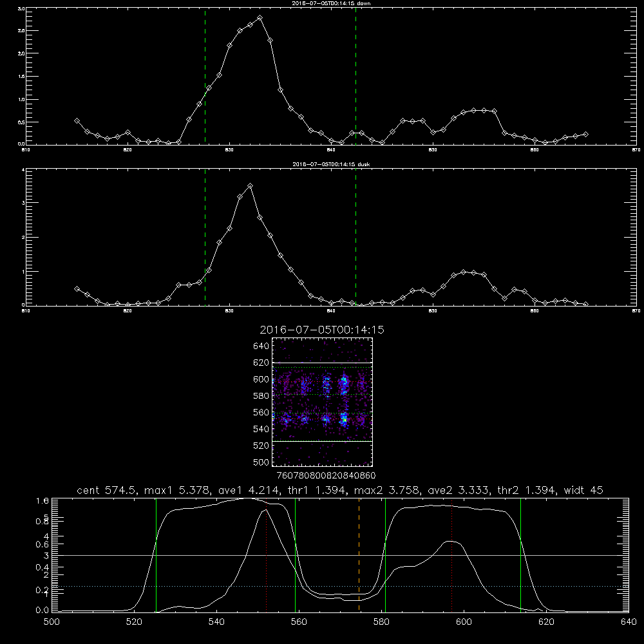The image size is (644, 644).
Task: Click the 580 label on the heatmap y-axis
Action: click(261, 396)
